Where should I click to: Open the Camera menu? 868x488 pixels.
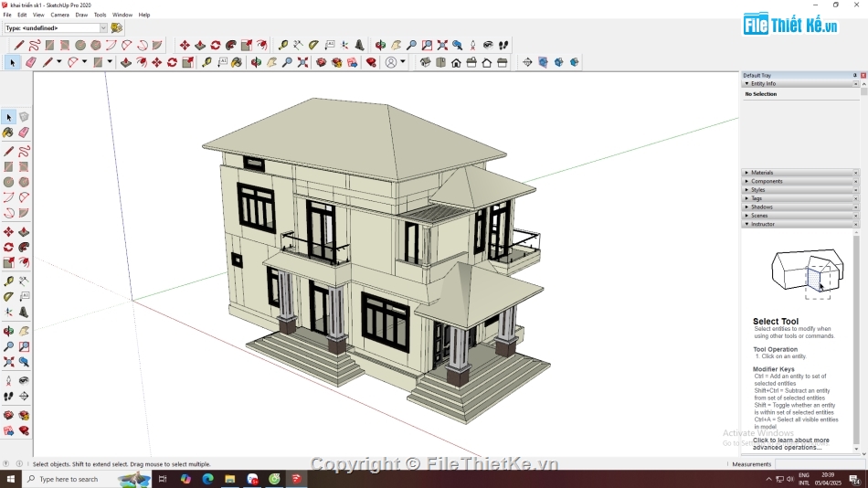59,15
